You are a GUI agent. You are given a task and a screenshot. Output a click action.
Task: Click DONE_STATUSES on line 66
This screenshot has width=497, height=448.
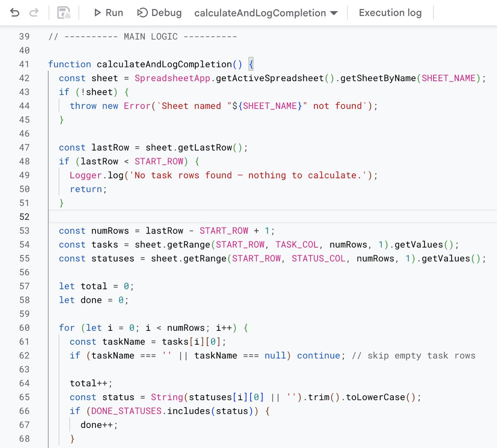pos(126,411)
